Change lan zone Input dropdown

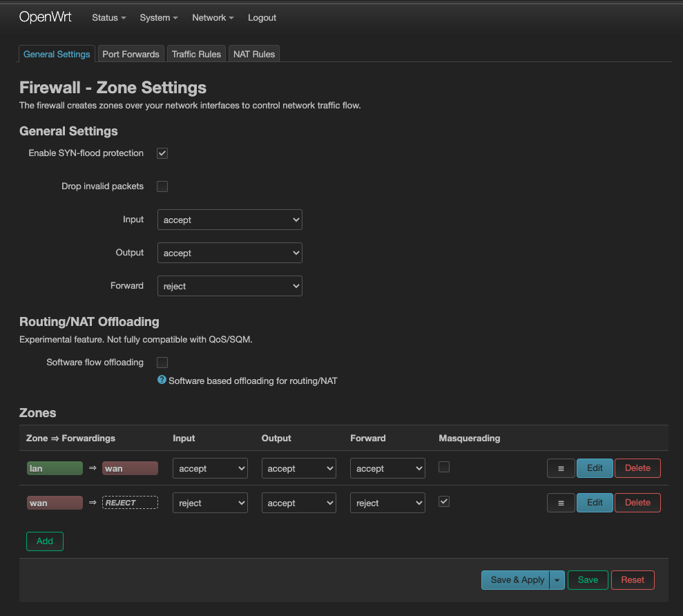(210, 468)
